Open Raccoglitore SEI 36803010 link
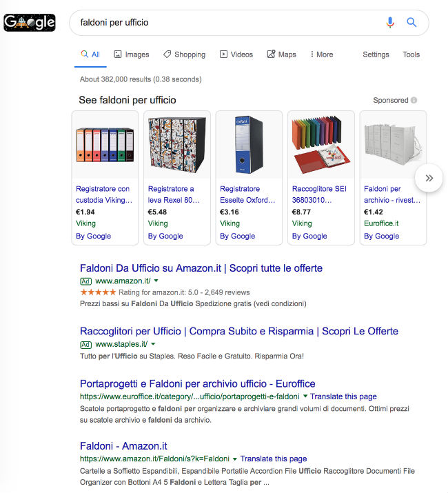 click(319, 194)
